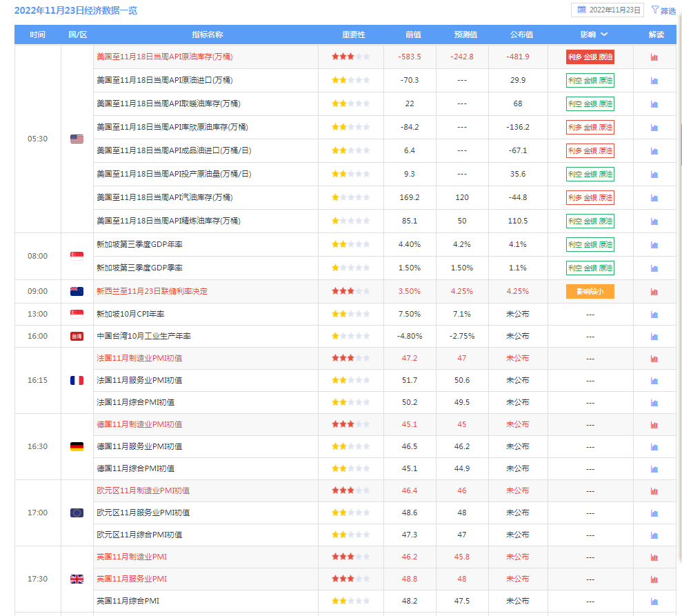682x616 pixels.
Task: Open chart icon for 德国11月服务业PMI初值
Action: point(654,447)
